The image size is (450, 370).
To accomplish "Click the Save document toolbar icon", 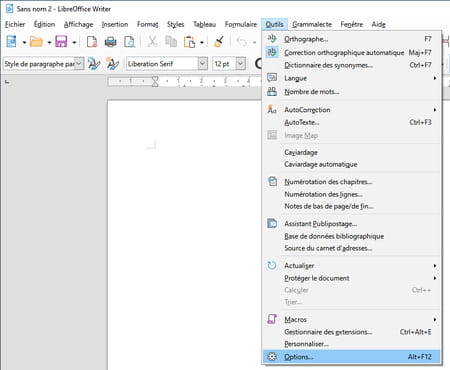I will (61, 42).
